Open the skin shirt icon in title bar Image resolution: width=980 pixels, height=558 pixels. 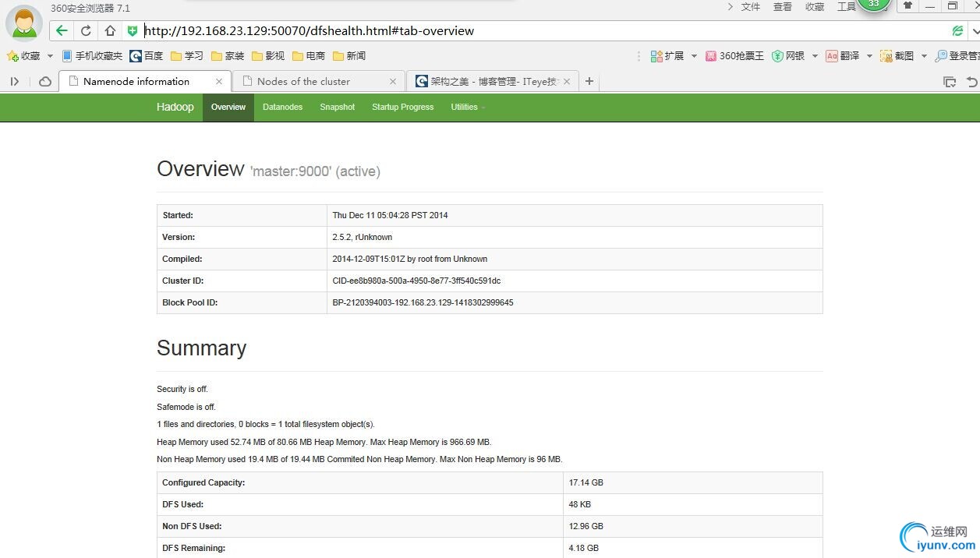pyautogui.click(x=907, y=5)
